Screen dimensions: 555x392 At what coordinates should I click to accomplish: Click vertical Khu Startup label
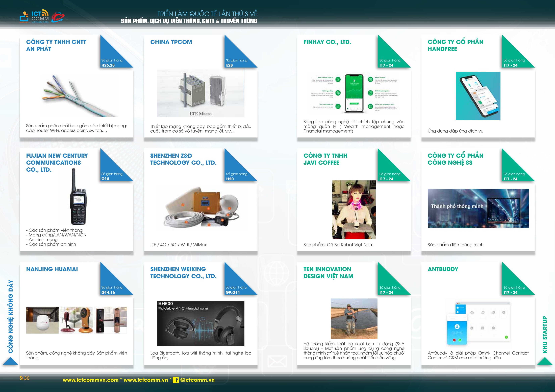[x=545, y=335]
